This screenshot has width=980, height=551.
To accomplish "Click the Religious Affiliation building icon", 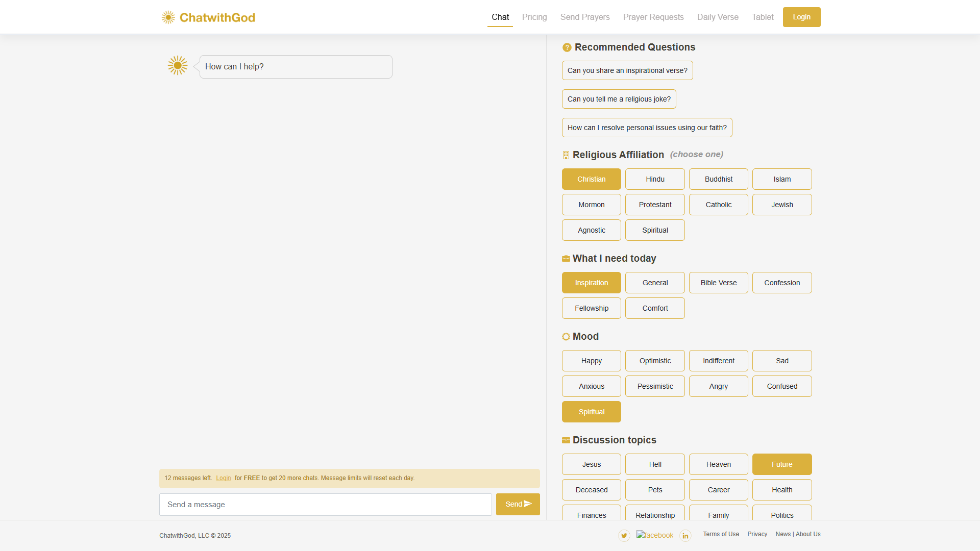I will pos(566,155).
